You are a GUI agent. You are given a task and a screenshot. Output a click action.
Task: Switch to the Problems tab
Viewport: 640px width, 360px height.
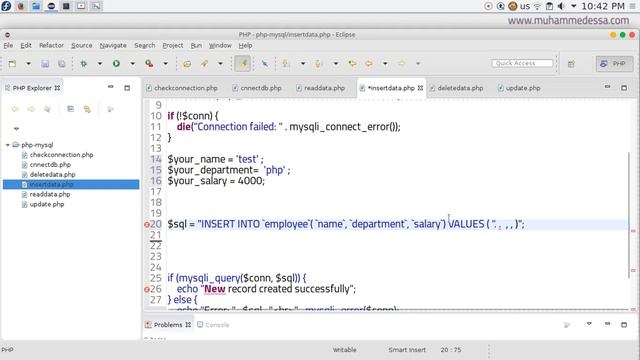point(168,325)
